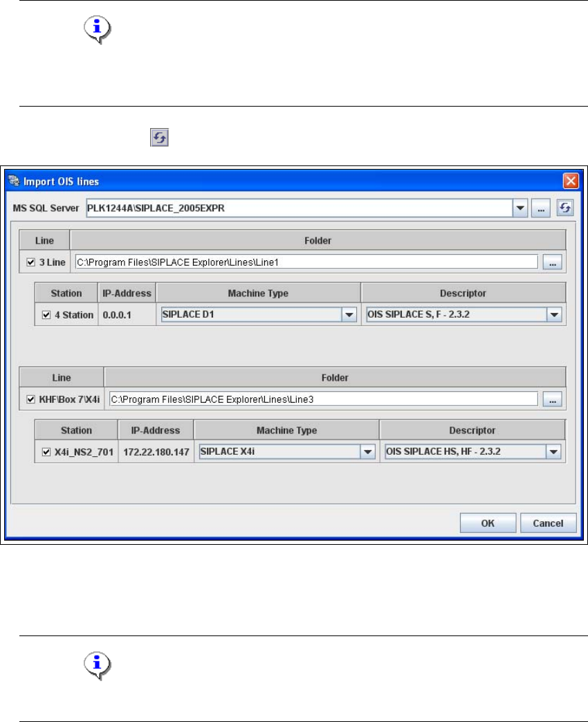
Task: Click the MS SQL Server name field
Action: click(299, 208)
